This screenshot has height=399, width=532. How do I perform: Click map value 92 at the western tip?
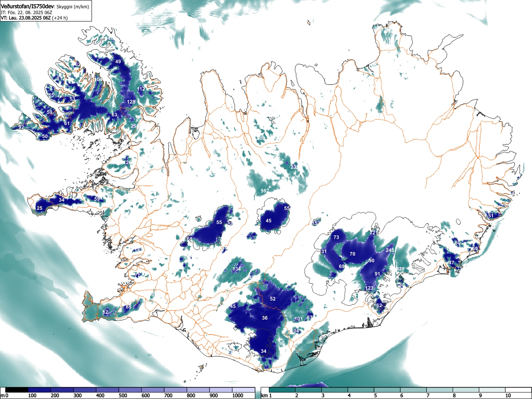click(21, 127)
